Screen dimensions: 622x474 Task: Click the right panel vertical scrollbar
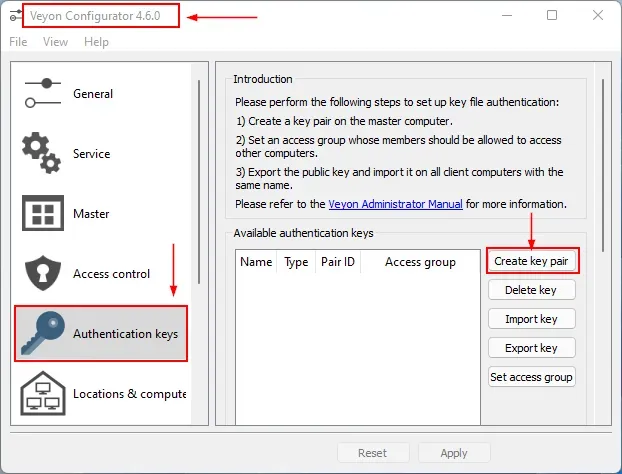tap(603, 165)
